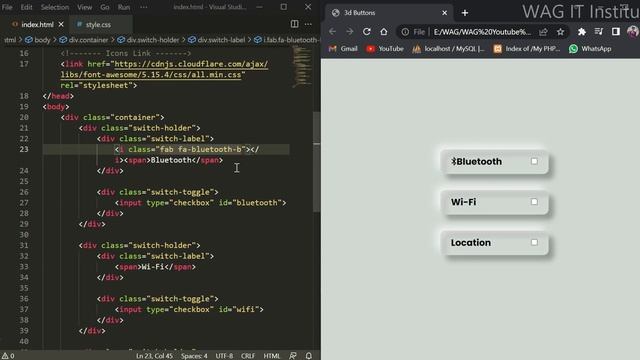Screen dimensions: 640x360
Task: Click line number 27 in the gutter
Action: pos(24,202)
